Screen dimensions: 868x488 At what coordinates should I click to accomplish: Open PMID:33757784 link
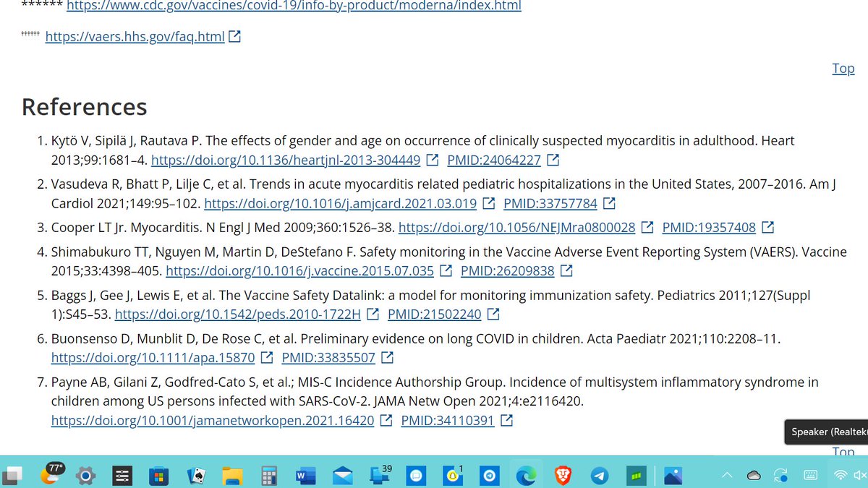coord(550,203)
